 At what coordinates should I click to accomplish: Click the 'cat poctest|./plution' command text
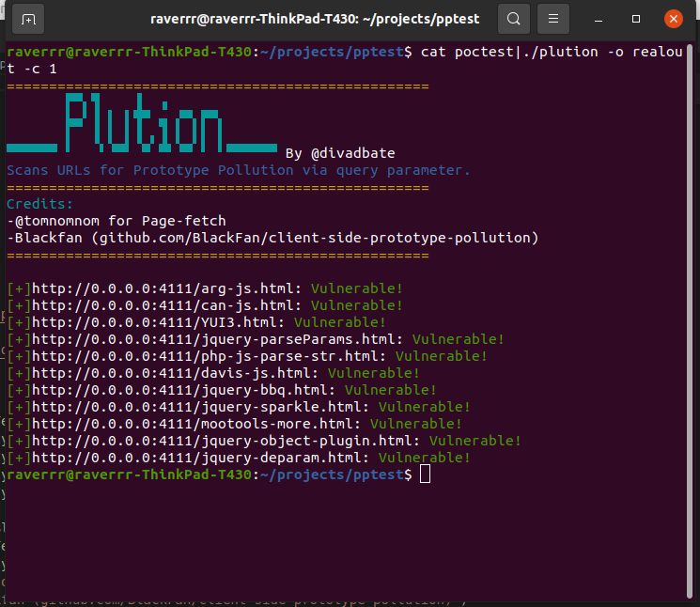[x=509, y=52]
